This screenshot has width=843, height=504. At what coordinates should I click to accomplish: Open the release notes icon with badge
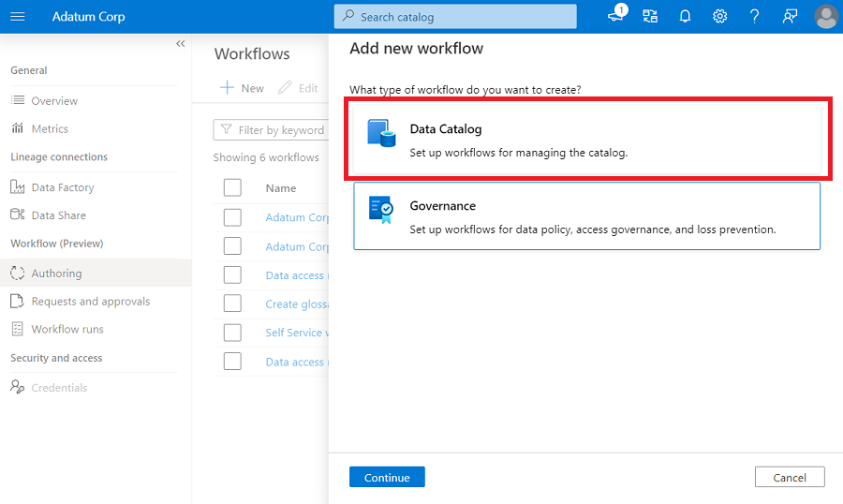[616, 16]
